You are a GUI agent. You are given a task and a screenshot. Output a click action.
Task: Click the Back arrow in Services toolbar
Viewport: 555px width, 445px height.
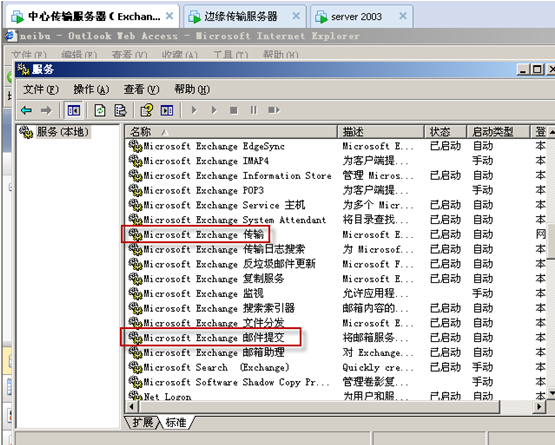[27, 111]
